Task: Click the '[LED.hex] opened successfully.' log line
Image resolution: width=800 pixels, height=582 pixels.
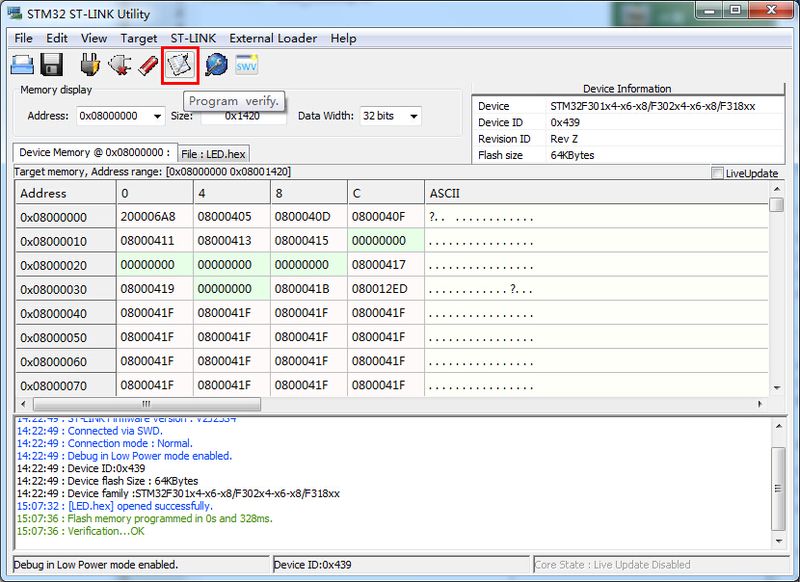Action: click(x=115, y=506)
